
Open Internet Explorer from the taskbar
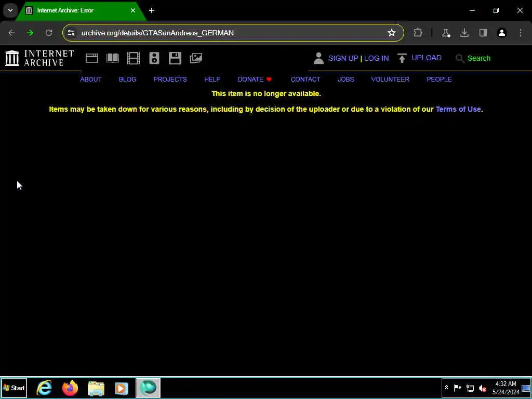(45, 388)
